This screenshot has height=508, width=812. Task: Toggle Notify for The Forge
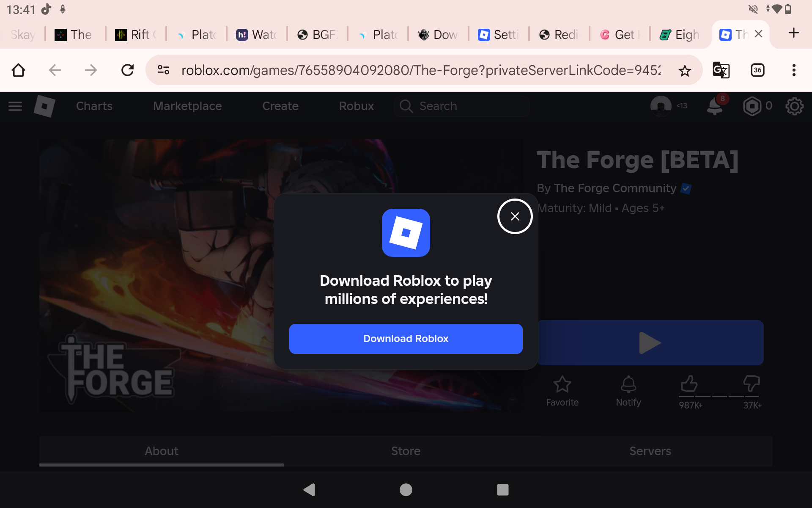[628, 391]
